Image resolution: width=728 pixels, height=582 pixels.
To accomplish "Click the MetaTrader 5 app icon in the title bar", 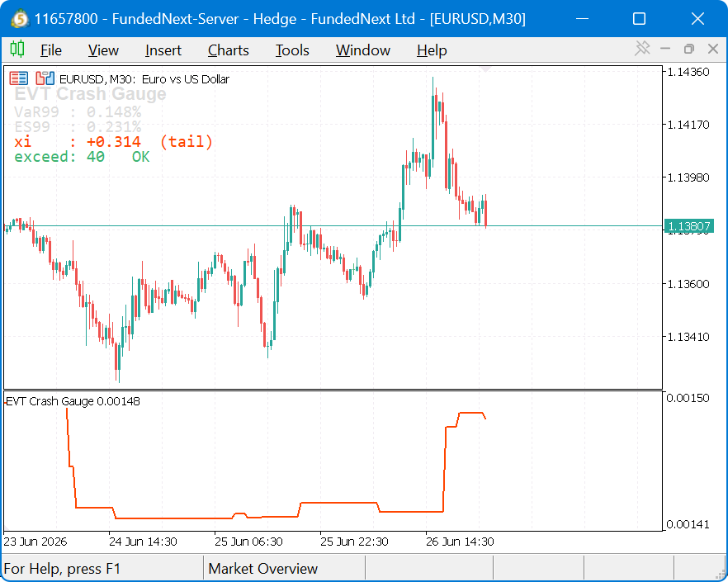I will pos(20,19).
